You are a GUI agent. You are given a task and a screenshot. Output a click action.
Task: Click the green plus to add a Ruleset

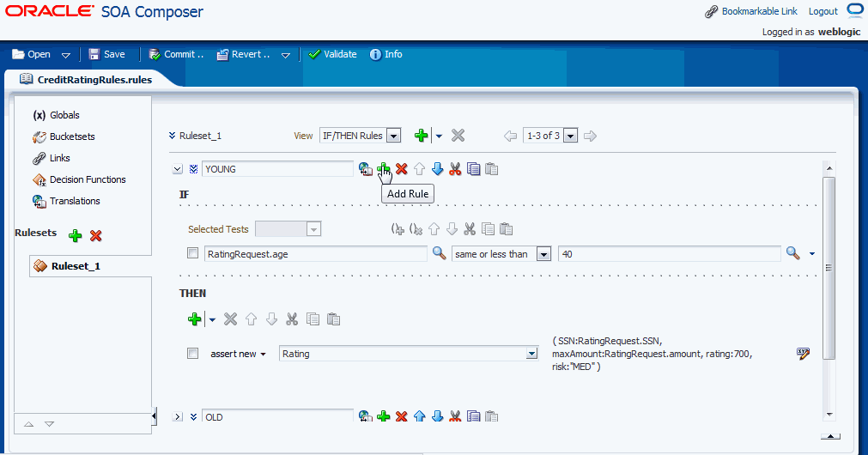(76, 235)
